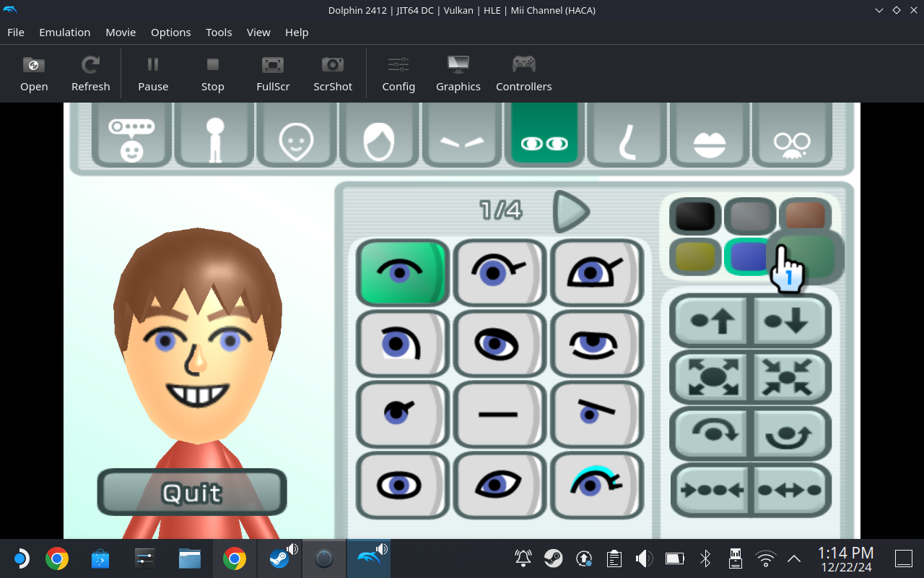
Task: Expand the hidden system tray icons
Action: [x=794, y=558]
